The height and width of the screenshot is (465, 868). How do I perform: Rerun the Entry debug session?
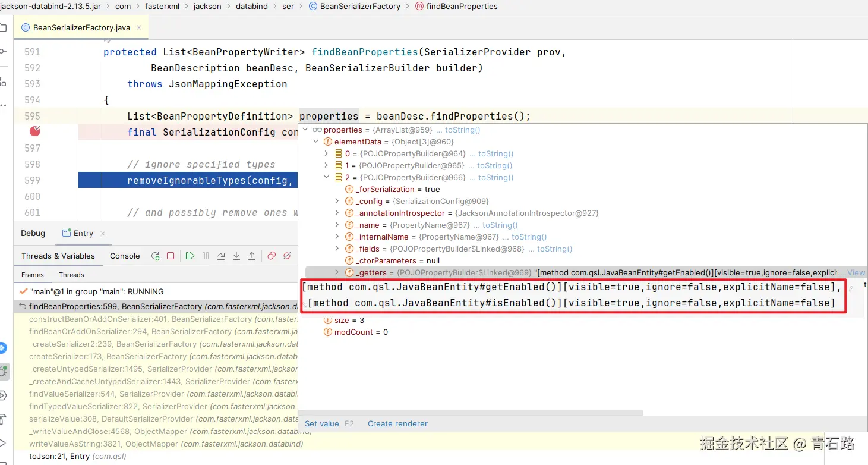156,256
